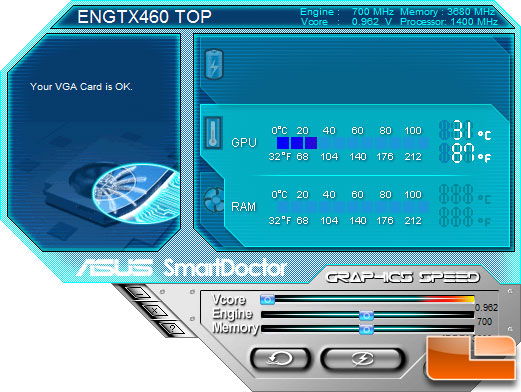Click the Memory 3680 MHz readout
The height and width of the screenshot is (392, 521).
tap(448, 12)
